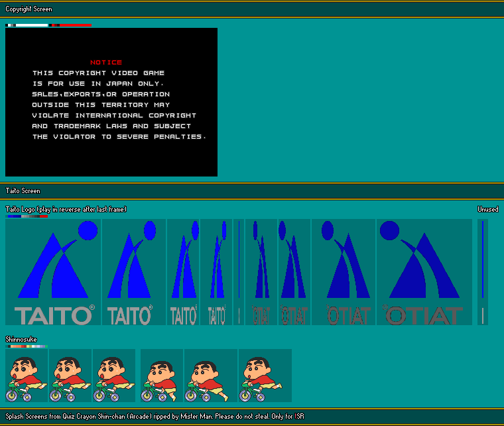Select the second Shinnosuke tricycle frame
This screenshot has width=504, height=426.
(70, 376)
